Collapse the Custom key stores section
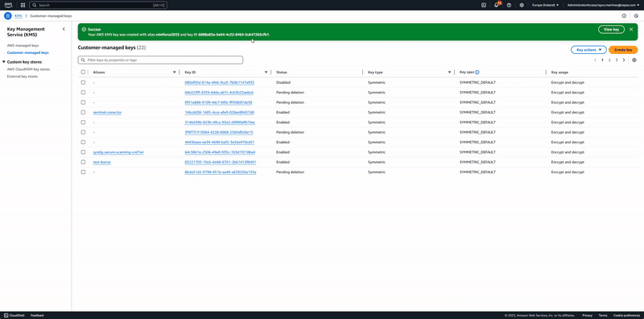The height and width of the screenshot is (319, 644). pyautogui.click(x=4, y=62)
